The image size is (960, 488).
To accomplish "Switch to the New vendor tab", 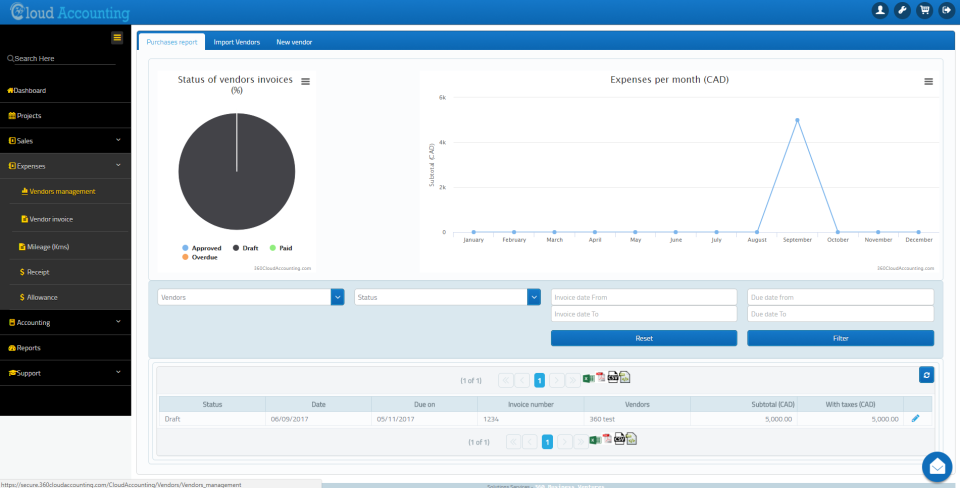I will click(x=294, y=42).
